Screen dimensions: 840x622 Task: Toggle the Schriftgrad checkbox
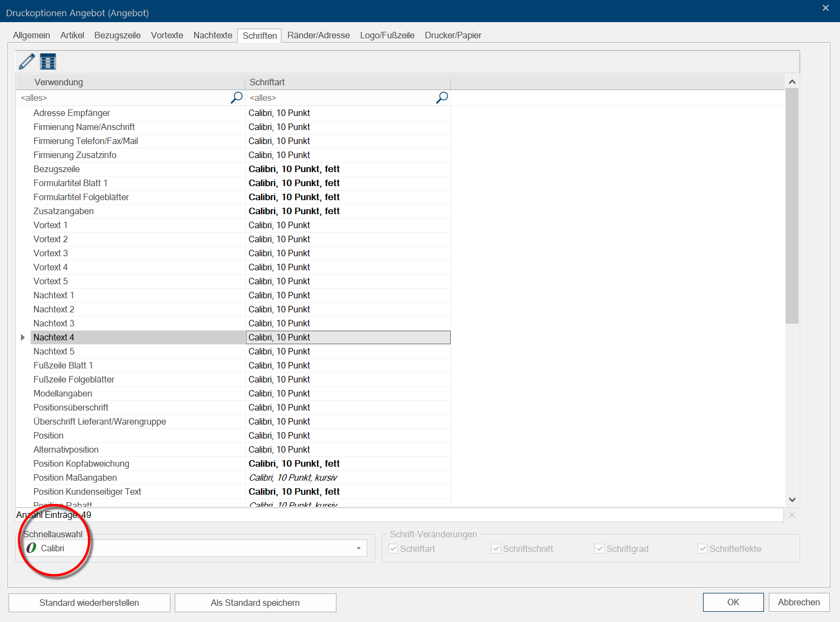599,549
